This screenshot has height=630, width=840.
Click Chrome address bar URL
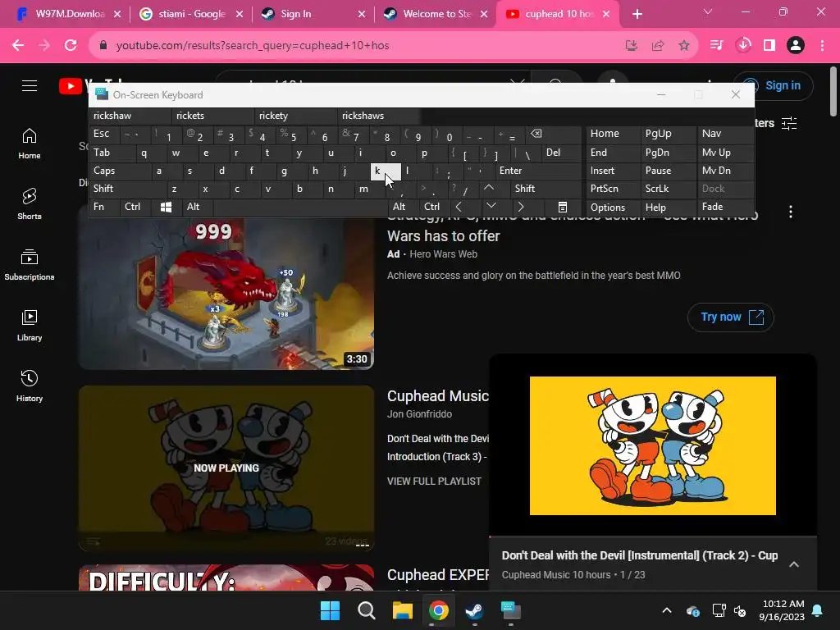tap(253, 46)
